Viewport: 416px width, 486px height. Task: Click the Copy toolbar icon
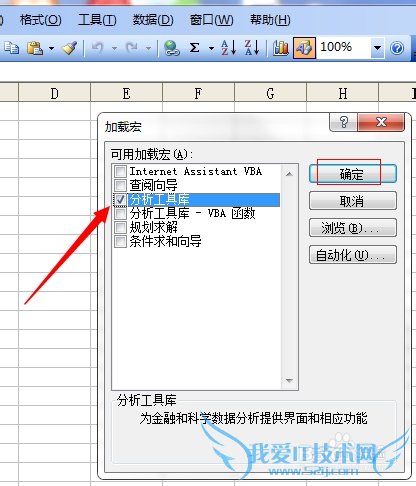tap(11, 48)
